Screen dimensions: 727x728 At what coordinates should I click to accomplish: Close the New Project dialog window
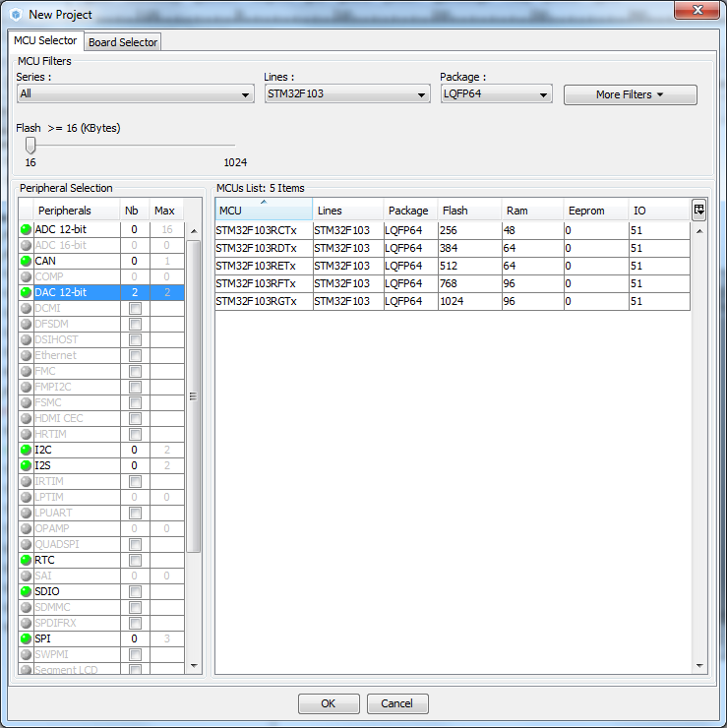point(697,10)
